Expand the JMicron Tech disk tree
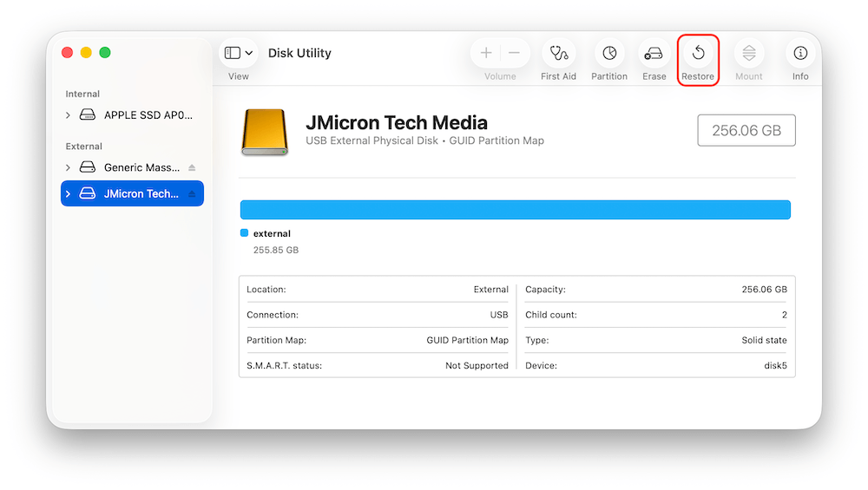 [x=68, y=194]
